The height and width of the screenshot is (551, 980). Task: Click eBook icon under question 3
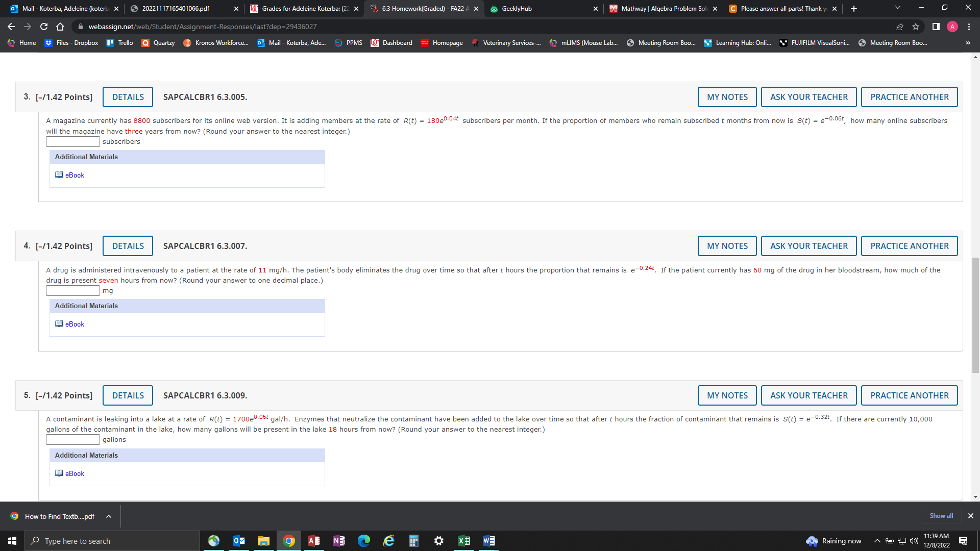59,175
